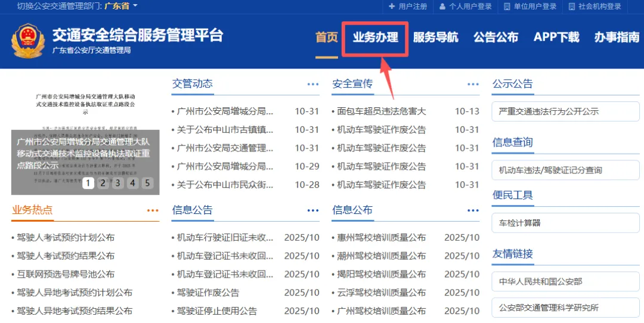Switch carousel to slide 5

coord(147,183)
